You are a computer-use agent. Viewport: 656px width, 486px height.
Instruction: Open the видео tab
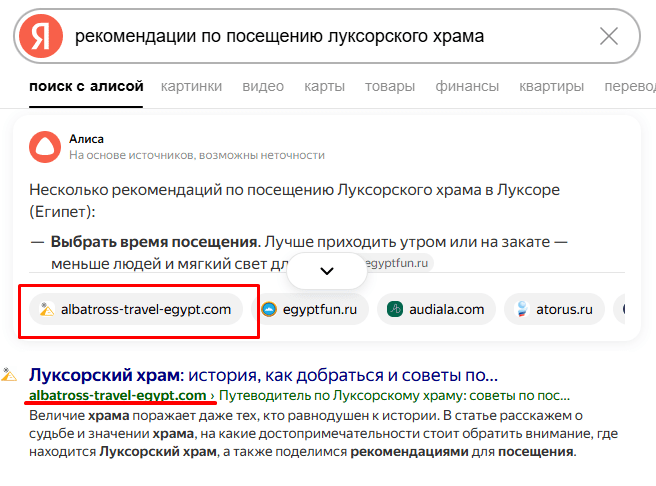[263, 86]
